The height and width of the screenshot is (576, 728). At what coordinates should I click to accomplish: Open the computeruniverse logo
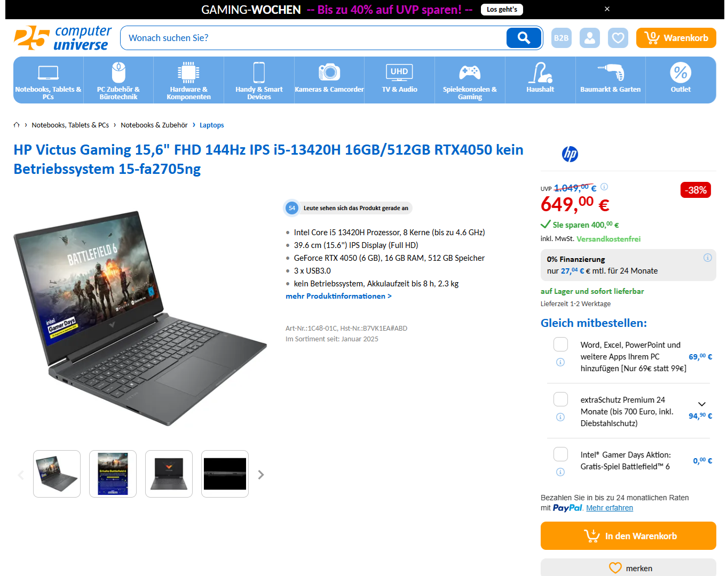coord(63,38)
